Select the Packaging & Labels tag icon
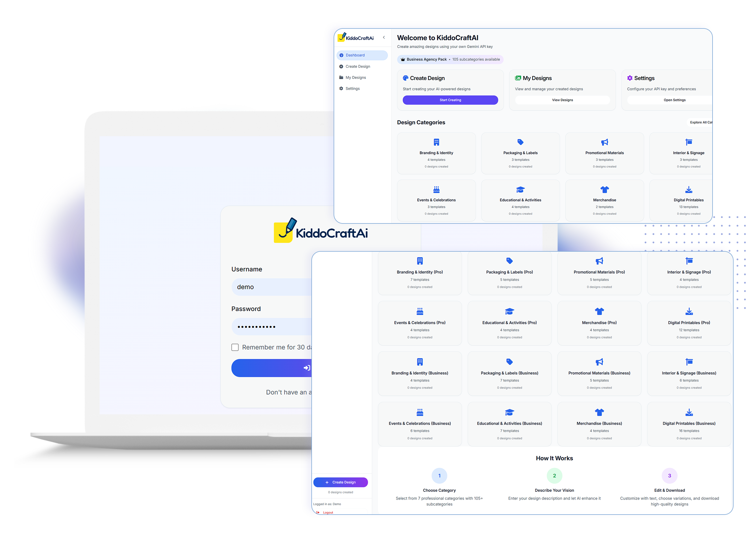 520,142
